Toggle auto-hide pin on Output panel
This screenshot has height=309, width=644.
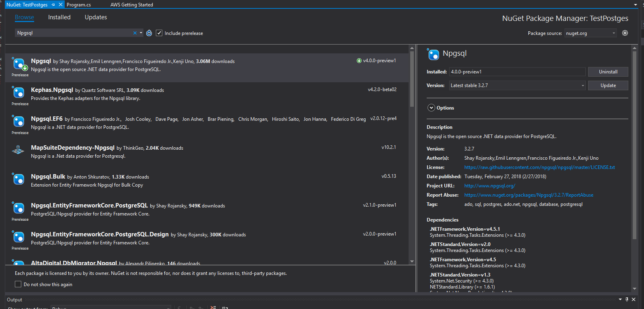(x=627, y=299)
